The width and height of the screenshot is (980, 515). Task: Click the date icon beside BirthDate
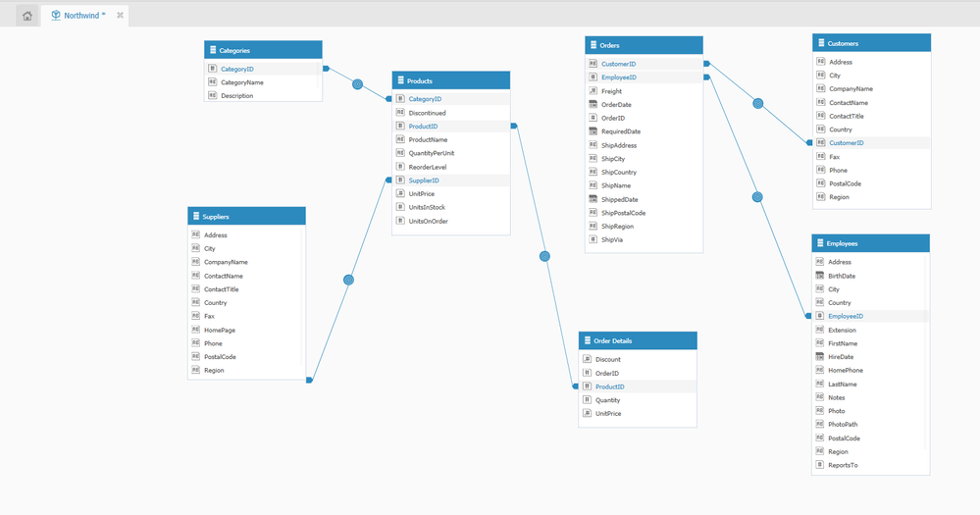point(820,276)
